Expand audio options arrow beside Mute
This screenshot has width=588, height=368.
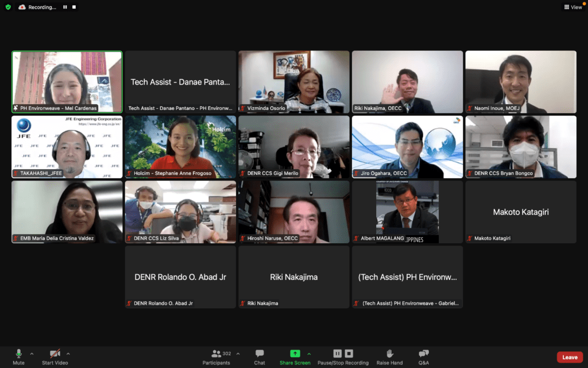32,354
